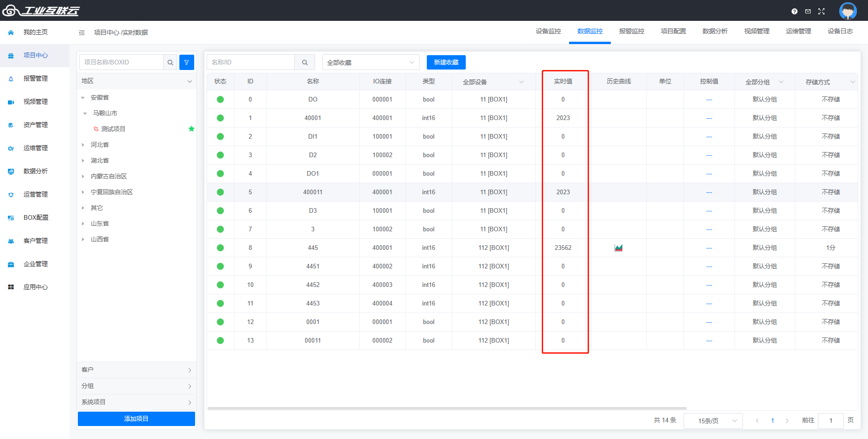The image size is (868, 439).
Task: Open the 全部收藏 dropdown
Action: coord(371,62)
